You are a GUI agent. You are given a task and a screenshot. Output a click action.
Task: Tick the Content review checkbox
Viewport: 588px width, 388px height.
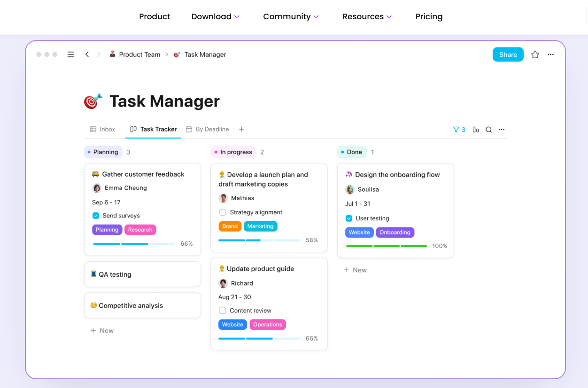tap(223, 310)
